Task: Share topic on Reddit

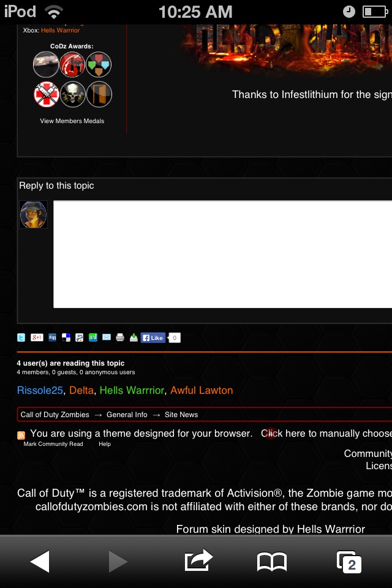Action: (79, 337)
